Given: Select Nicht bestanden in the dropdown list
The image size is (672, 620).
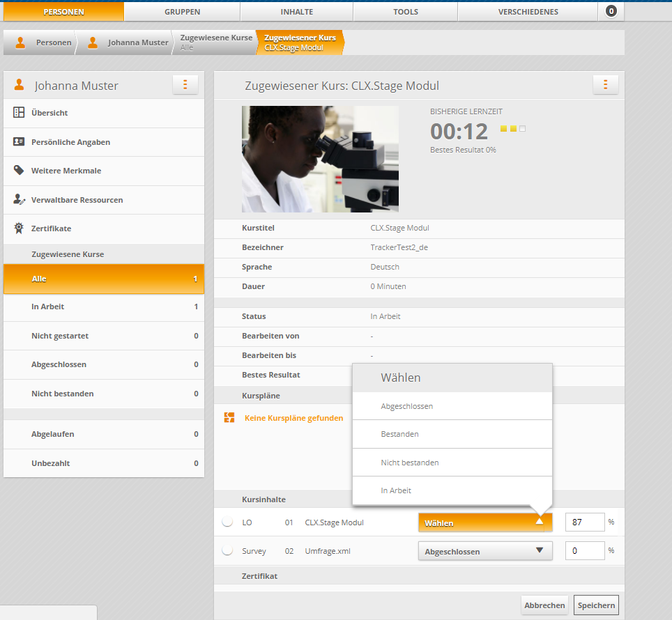Looking at the screenshot, I should [x=410, y=463].
